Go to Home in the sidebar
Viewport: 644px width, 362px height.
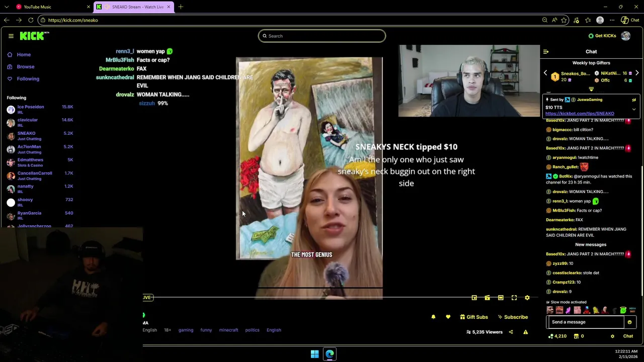click(x=19, y=54)
